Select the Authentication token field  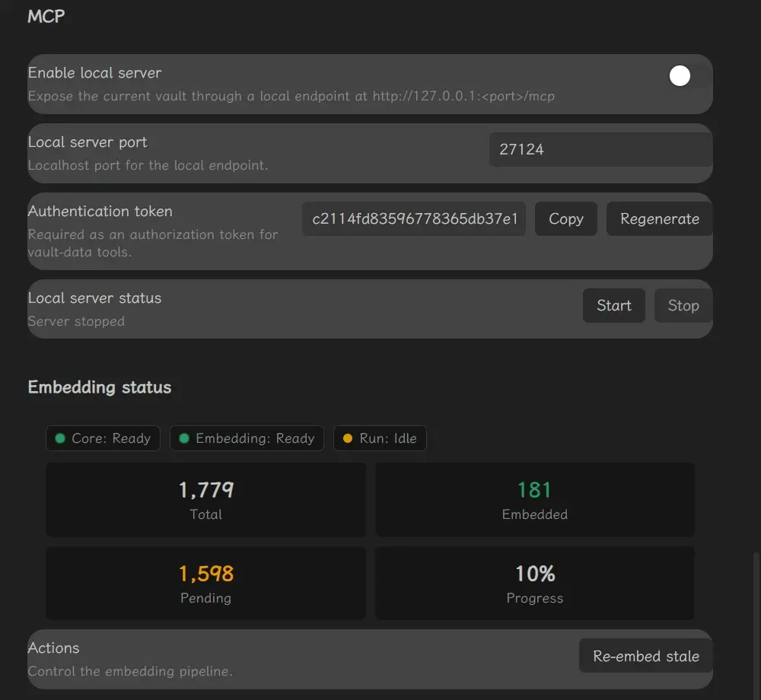point(414,219)
